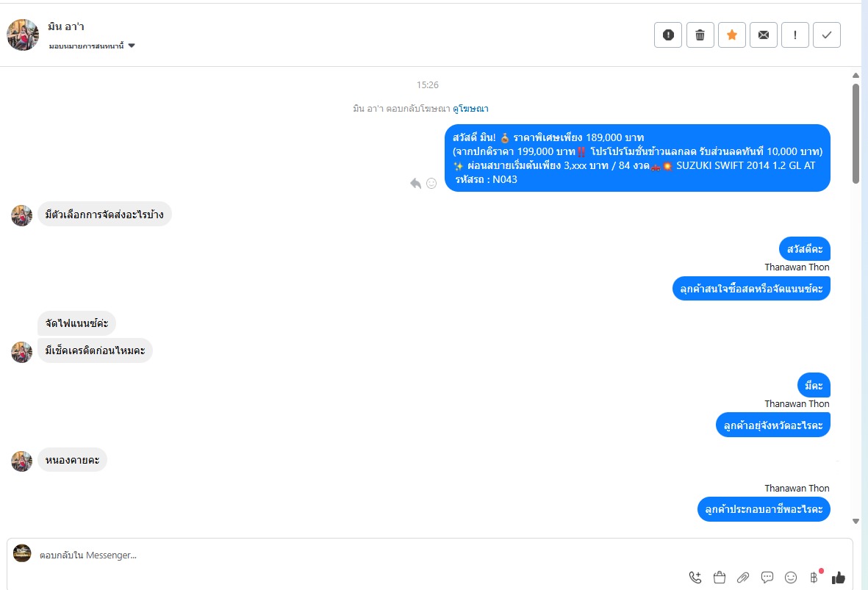The height and width of the screenshot is (590, 868).
Task: Click the Messenger reply text field
Action: coord(294,555)
